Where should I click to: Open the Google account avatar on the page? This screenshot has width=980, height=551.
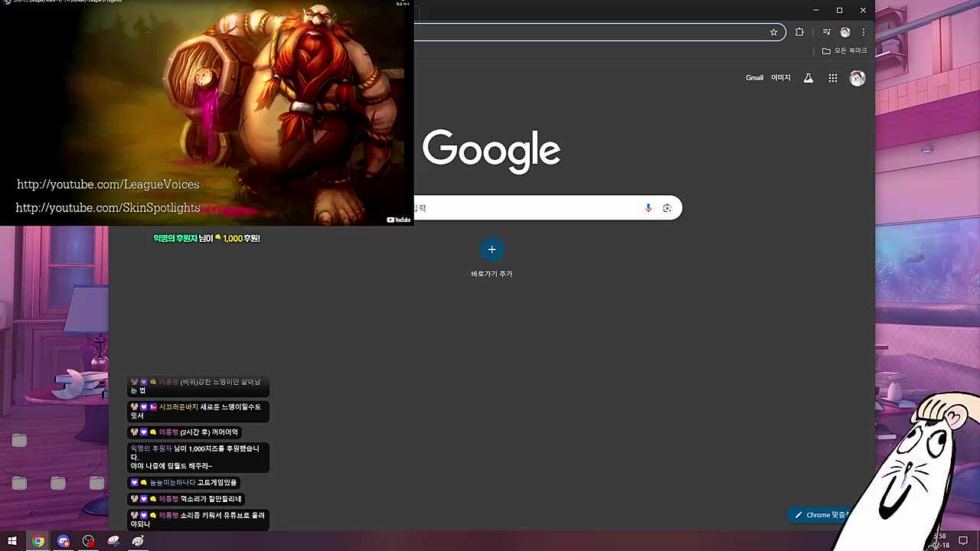pos(857,78)
